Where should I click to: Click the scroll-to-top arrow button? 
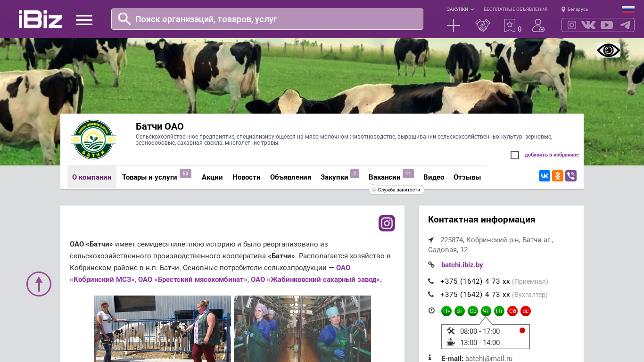[x=39, y=284]
